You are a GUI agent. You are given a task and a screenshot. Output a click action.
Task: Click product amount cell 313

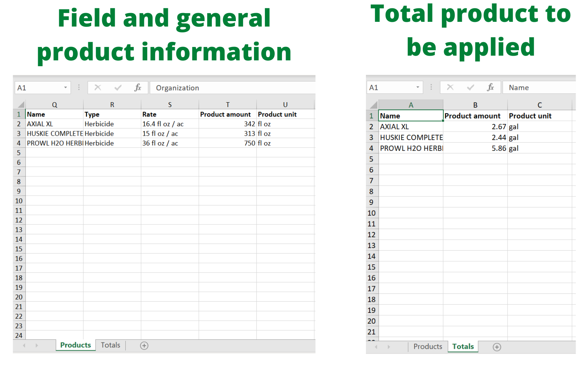228,133
